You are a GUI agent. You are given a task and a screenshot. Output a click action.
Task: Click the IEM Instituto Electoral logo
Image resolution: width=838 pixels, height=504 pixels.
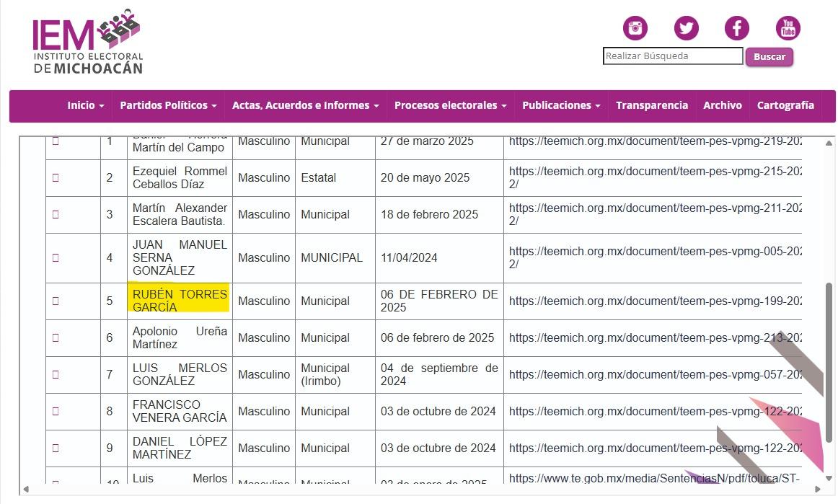point(87,42)
